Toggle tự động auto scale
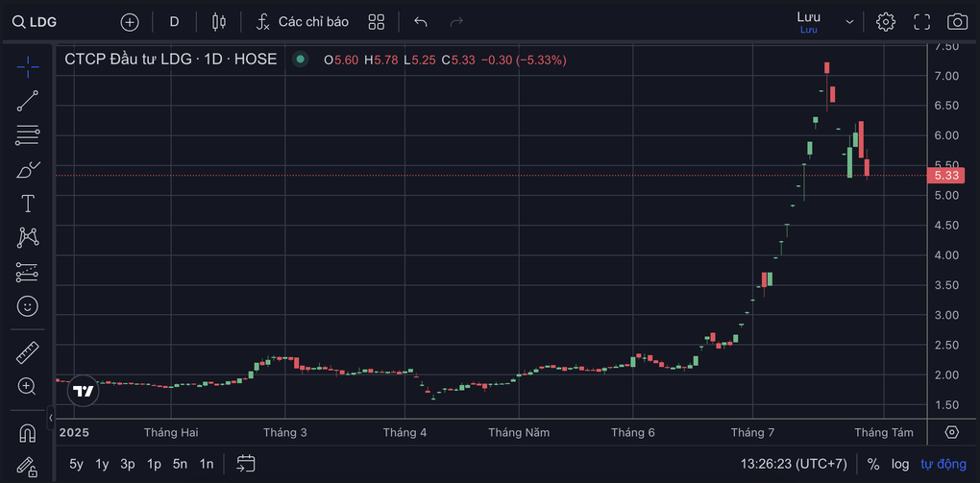This screenshot has height=483, width=980. pyautogui.click(x=943, y=464)
